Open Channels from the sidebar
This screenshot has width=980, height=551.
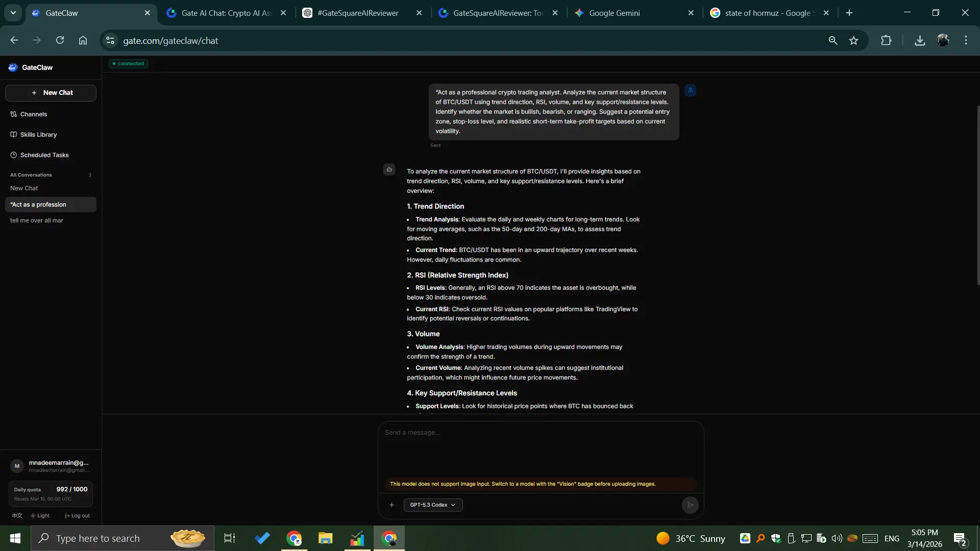[x=33, y=114]
